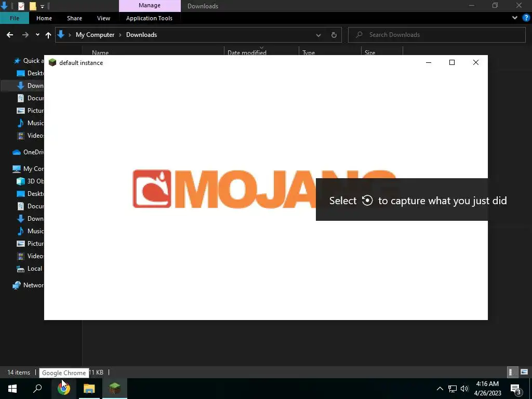The image size is (532, 399).
Task: Open the File tab in File Explorer
Action: 14,18
